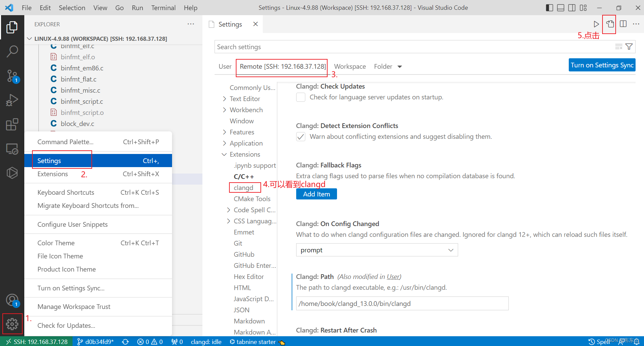Open the Extensions view in activity bar
The width and height of the screenshot is (644, 346).
tap(12, 125)
